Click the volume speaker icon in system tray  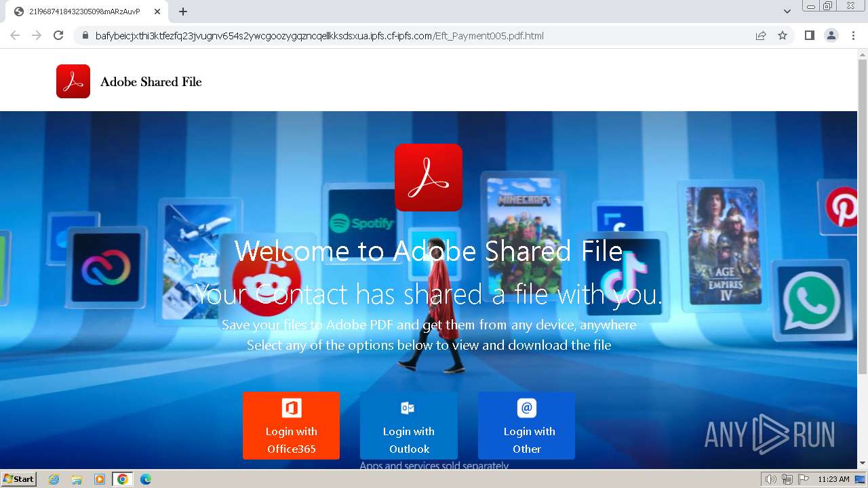pyautogui.click(x=771, y=479)
